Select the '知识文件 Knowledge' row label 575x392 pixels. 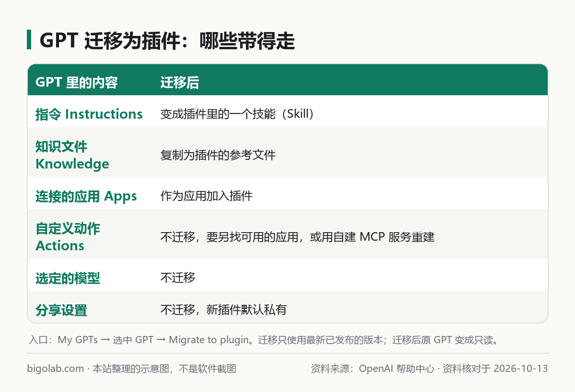click(x=72, y=155)
